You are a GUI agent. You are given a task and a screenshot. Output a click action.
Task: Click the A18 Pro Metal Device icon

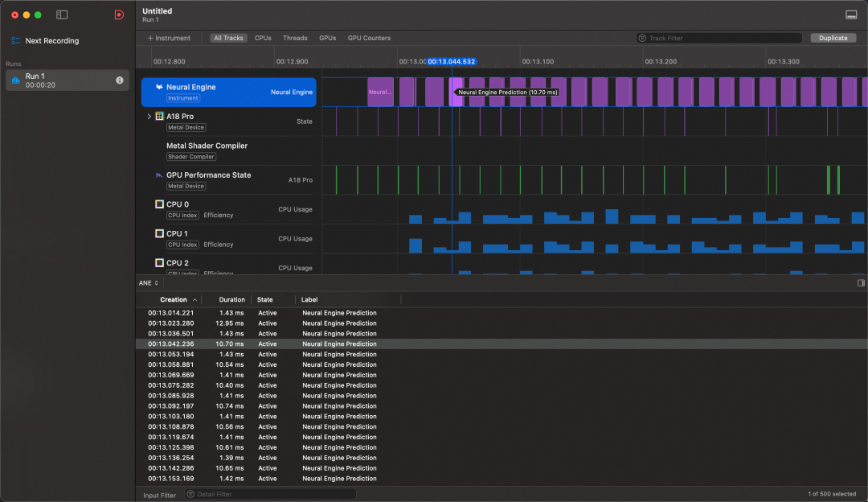(x=160, y=116)
